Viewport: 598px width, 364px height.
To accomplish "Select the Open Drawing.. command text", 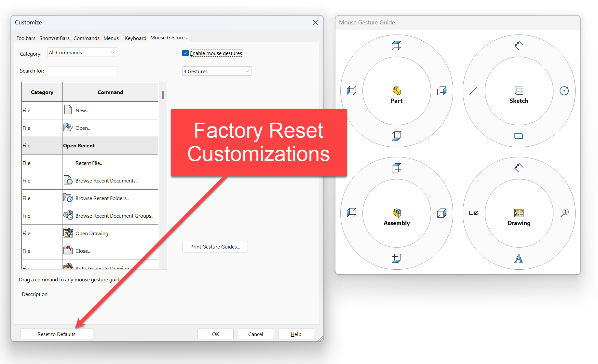I will (93, 234).
